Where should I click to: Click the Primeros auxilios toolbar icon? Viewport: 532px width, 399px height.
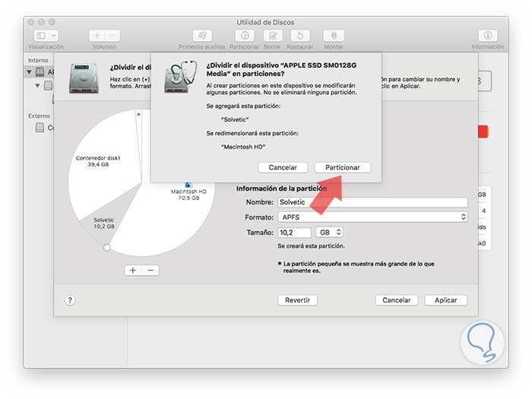coord(202,35)
